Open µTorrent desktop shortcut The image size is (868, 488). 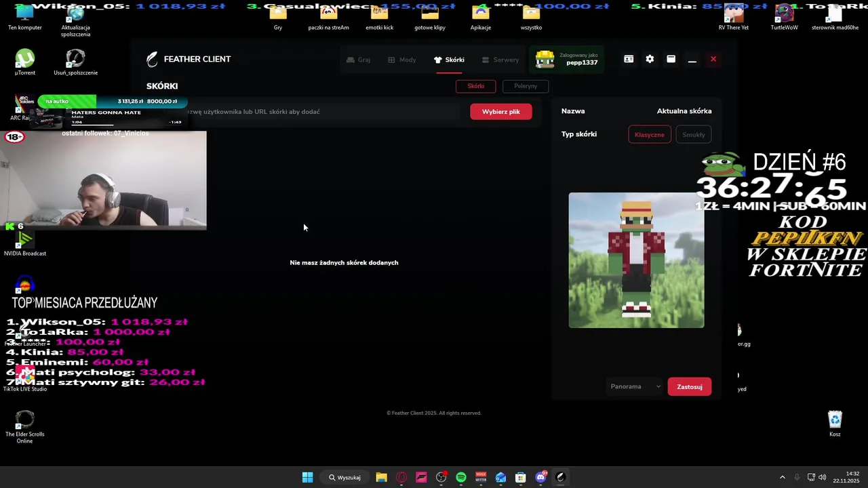25,62
